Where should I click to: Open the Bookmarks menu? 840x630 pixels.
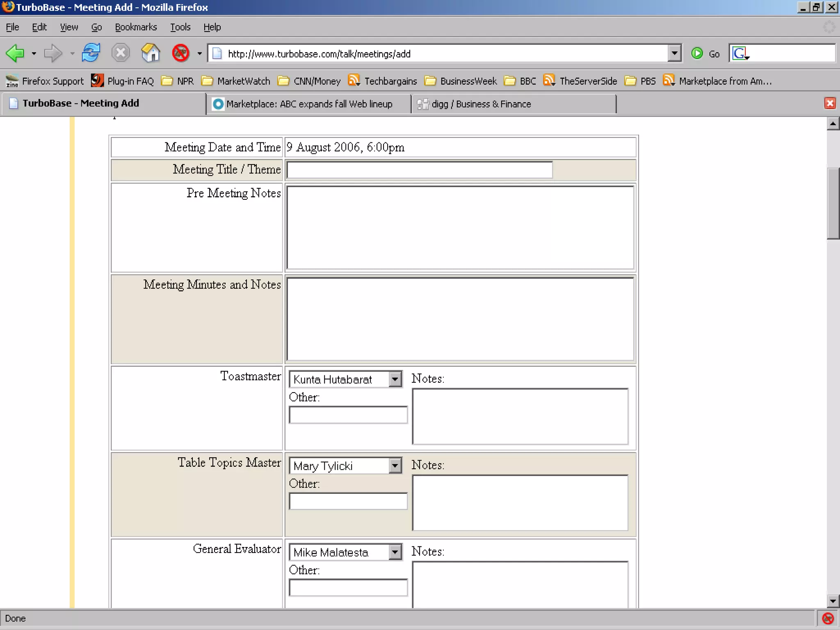(136, 27)
